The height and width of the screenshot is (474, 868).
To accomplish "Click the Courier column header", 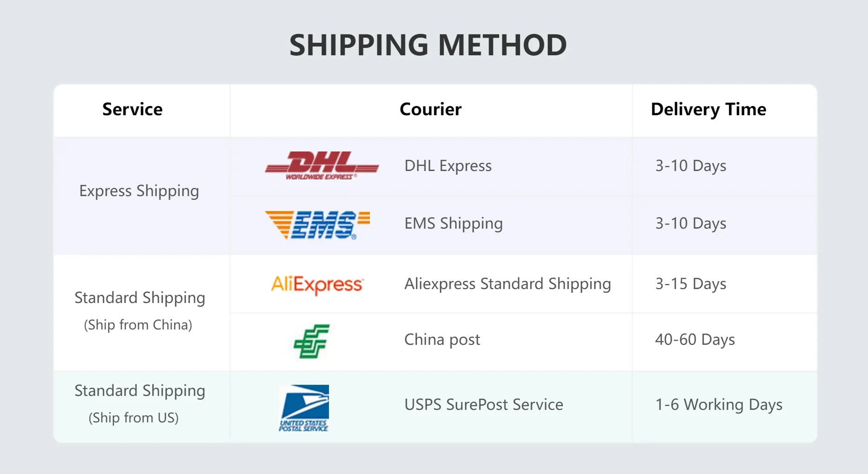I will [431, 109].
